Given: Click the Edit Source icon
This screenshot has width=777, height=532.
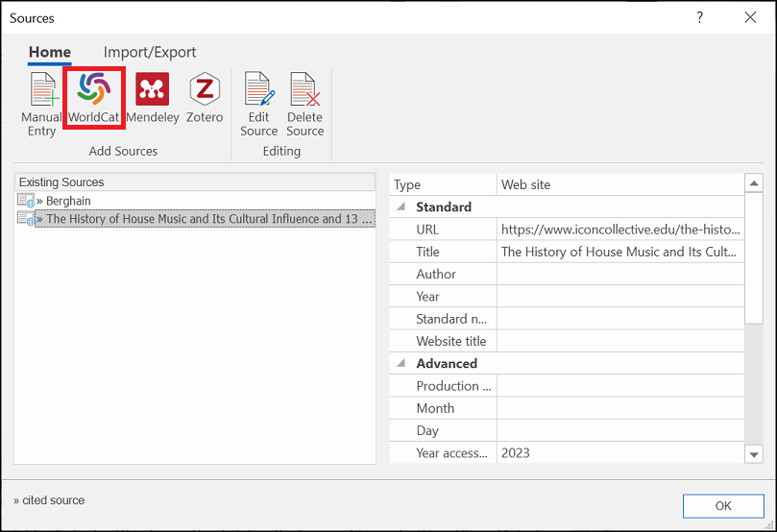Looking at the screenshot, I should [x=258, y=91].
